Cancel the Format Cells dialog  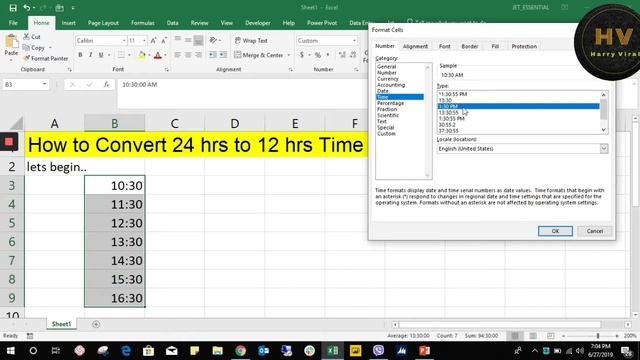click(x=595, y=231)
